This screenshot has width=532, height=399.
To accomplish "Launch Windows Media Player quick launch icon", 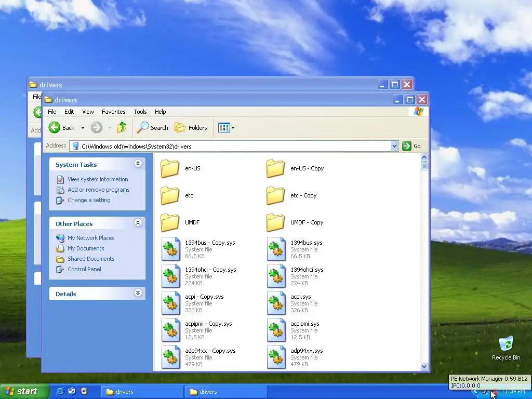I will tap(84, 391).
